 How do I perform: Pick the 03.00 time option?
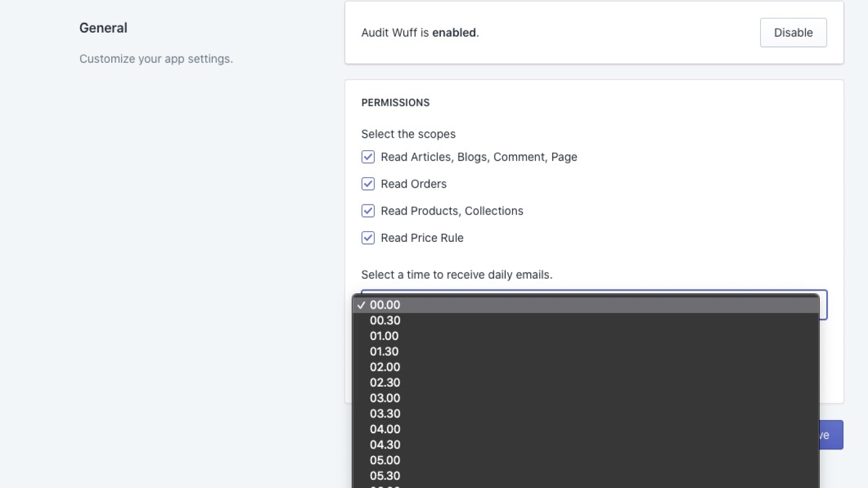[385, 398]
